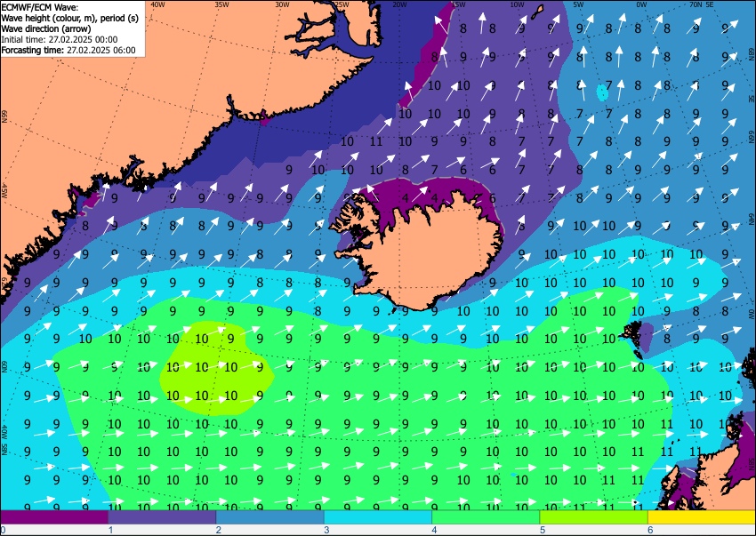Click the '30W' longitude label at top
The image size is (756, 536).
click(282, 4)
